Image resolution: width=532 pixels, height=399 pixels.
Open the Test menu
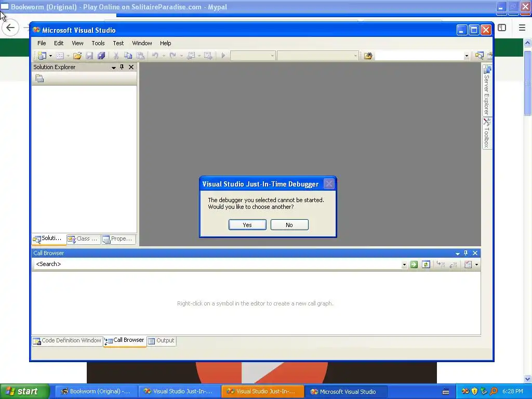tap(118, 43)
